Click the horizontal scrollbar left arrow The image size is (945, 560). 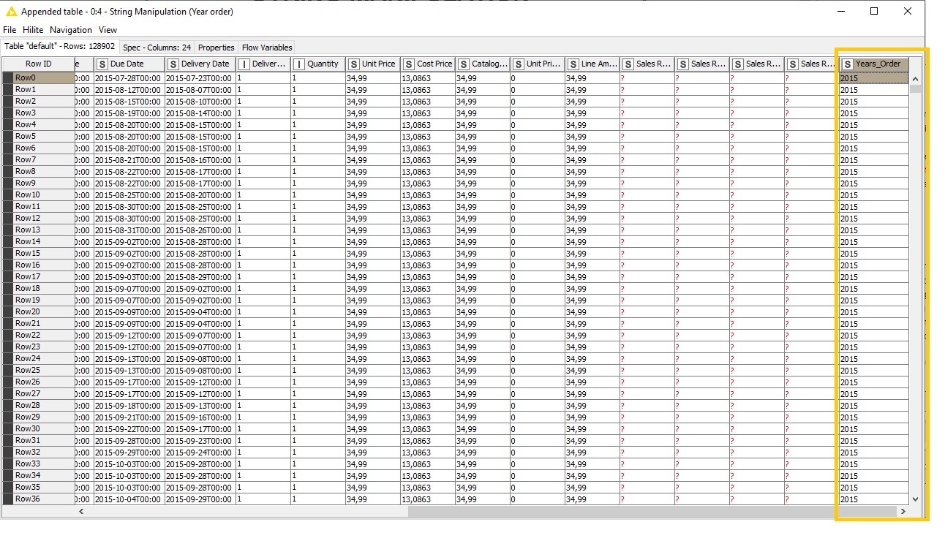(x=81, y=512)
